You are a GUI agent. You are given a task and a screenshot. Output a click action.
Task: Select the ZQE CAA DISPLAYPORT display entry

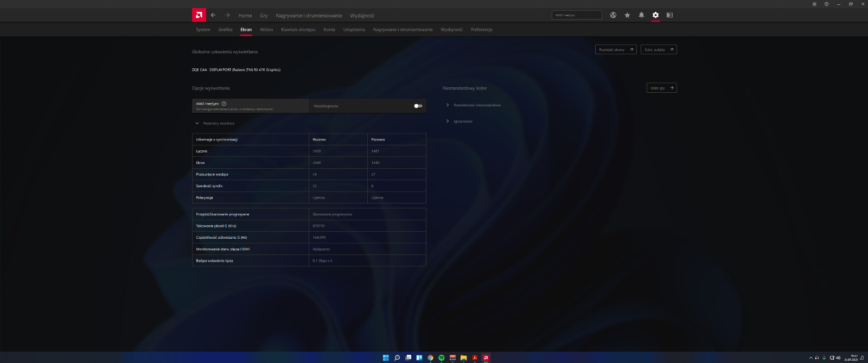pyautogui.click(x=236, y=70)
